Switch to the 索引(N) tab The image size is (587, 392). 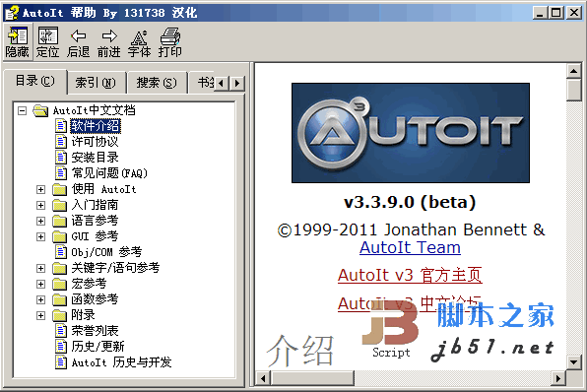[96, 83]
